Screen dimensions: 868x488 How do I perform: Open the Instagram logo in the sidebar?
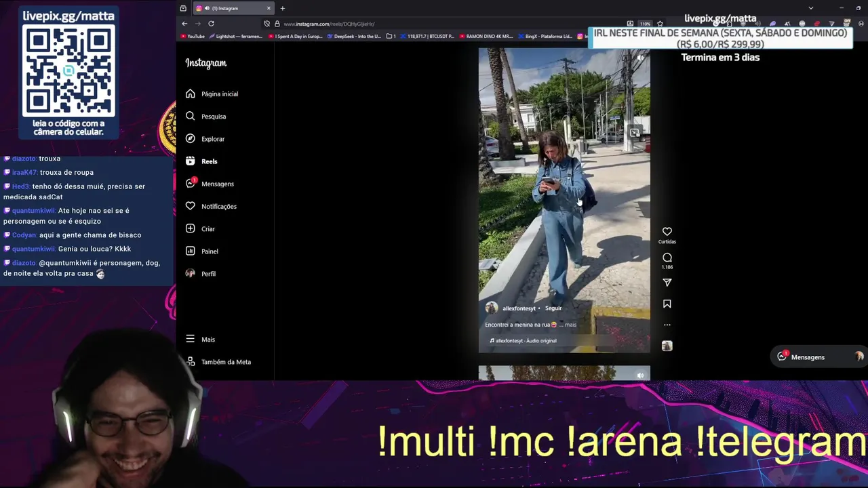point(206,63)
